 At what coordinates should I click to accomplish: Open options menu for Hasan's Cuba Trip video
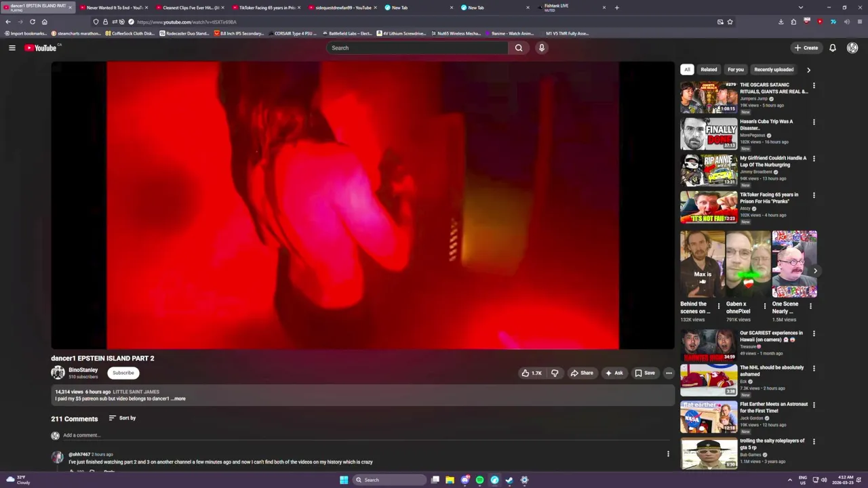pos(814,123)
